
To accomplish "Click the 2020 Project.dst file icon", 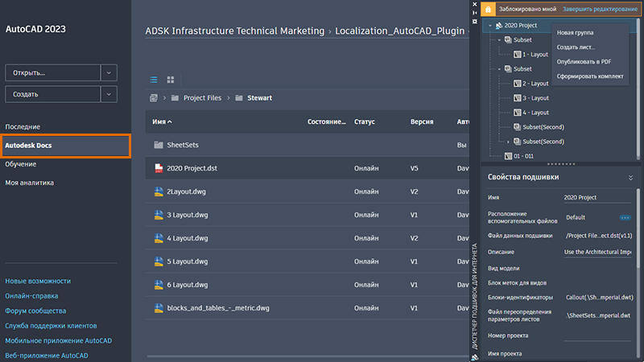I will tap(159, 169).
